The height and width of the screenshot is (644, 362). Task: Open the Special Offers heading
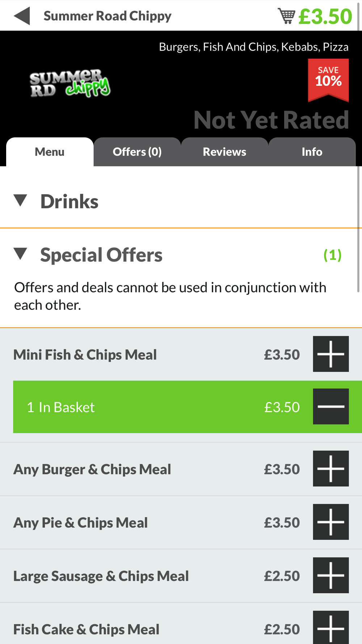101,255
